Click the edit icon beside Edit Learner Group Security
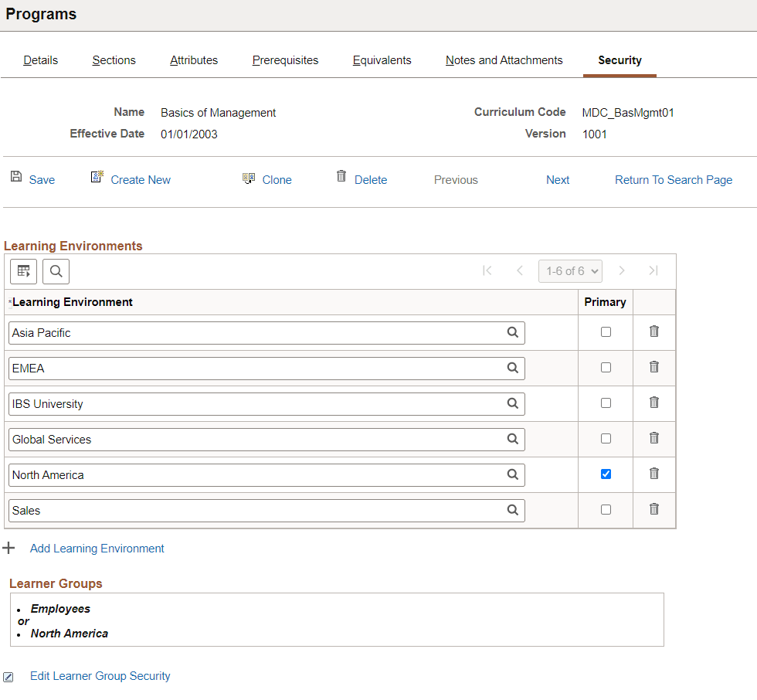This screenshot has height=700, width=757. coord(8,677)
